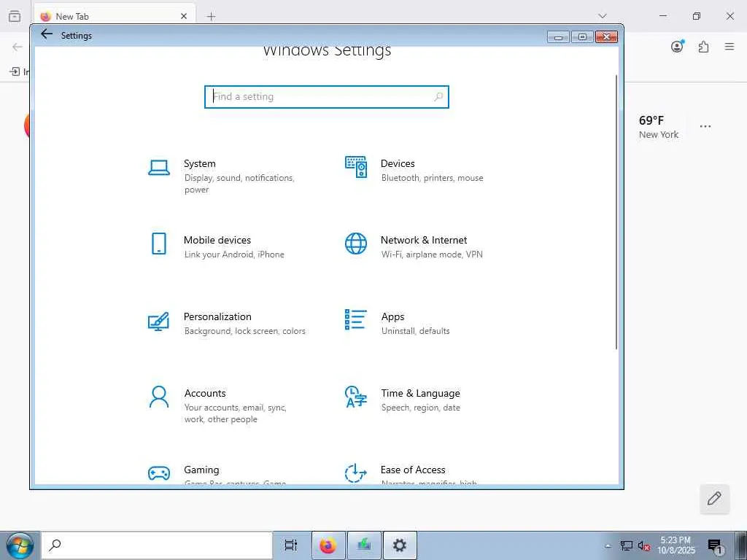Open the Devices keyboard and speaker icon
This screenshot has height=560, width=747.
[356, 167]
